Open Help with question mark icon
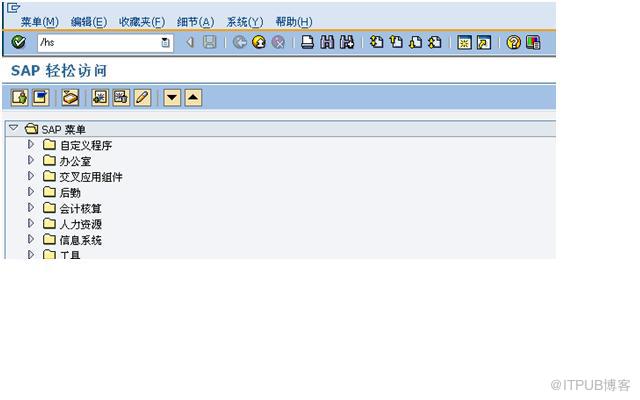This screenshot has height=400, width=640. (x=513, y=42)
